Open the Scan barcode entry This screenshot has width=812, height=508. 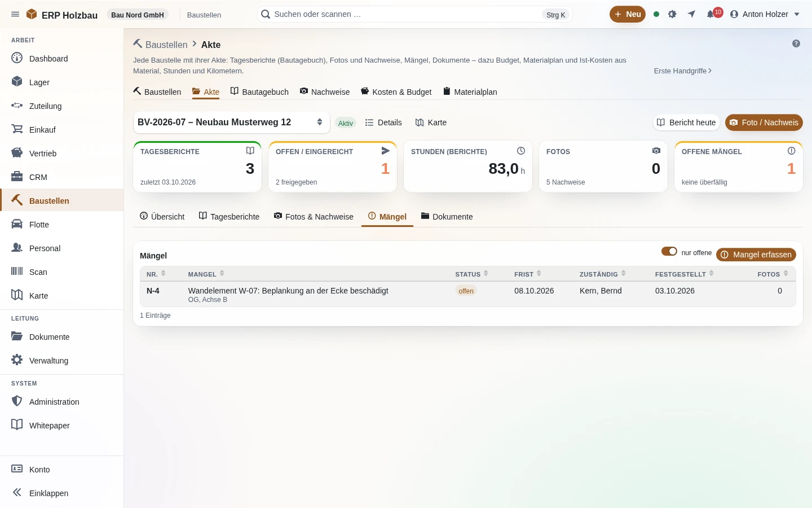[62, 271]
